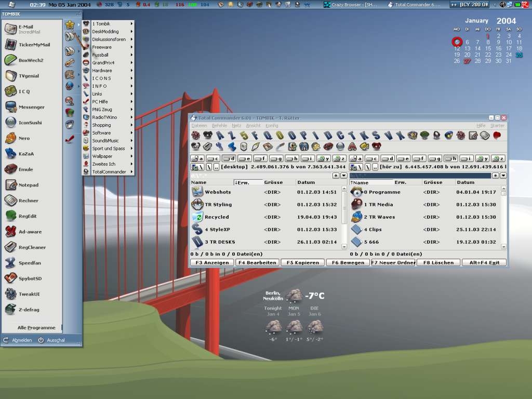Expand the Software submenu
This screenshot has width=532, height=399.
pos(108,133)
